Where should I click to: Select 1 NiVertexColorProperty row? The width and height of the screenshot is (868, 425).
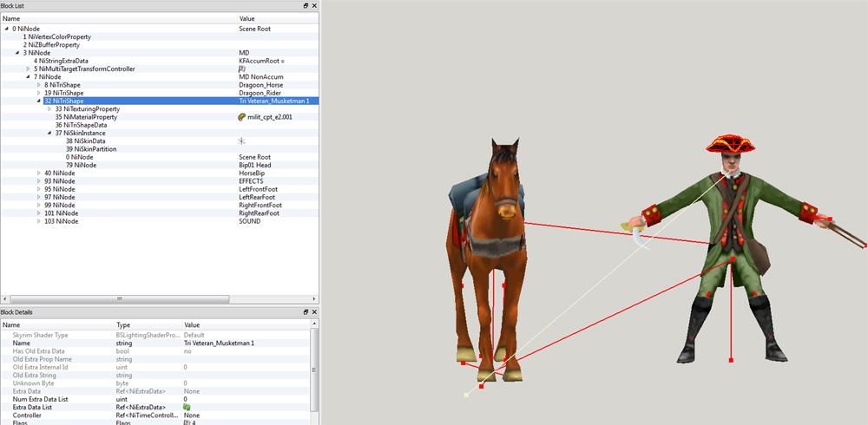tap(160, 36)
